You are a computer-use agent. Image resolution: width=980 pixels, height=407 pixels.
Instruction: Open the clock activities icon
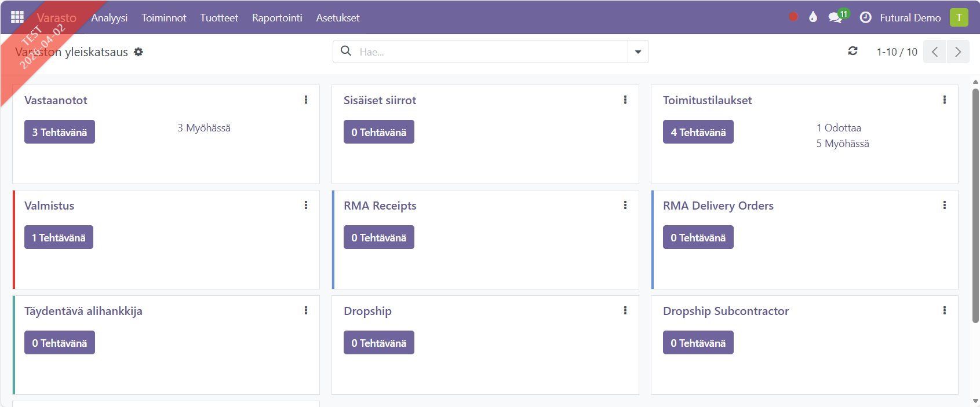(x=865, y=17)
